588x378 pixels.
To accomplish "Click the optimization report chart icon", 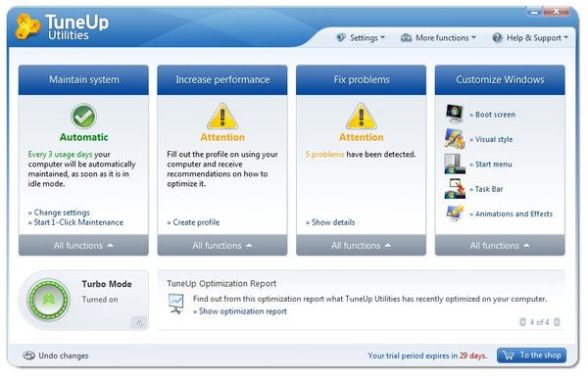I will pos(175,304).
